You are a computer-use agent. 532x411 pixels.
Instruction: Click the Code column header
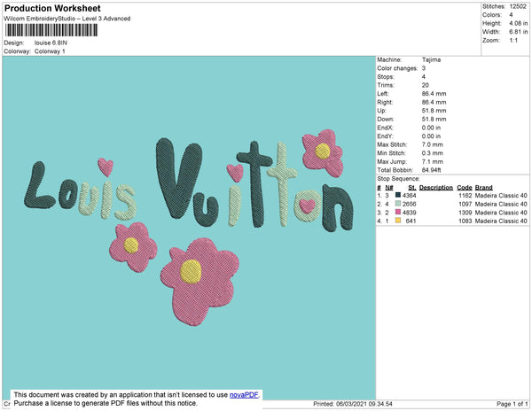pyautogui.click(x=465, y=188)
